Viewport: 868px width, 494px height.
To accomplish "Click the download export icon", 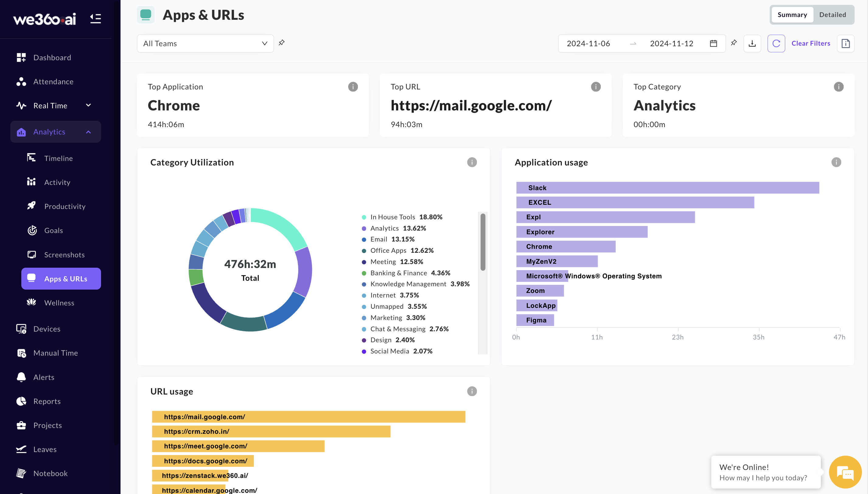I will 752,43.
